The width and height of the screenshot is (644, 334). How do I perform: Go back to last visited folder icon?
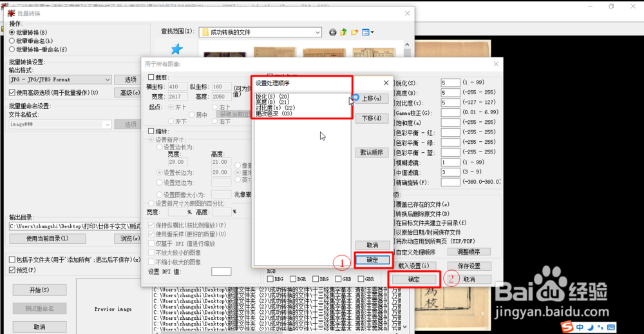[333, 32]
